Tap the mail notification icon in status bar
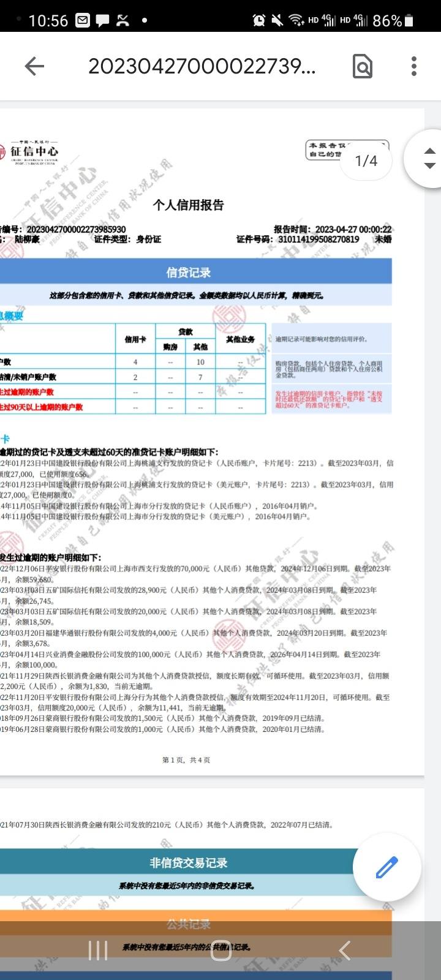This screenshot has height=980, width=441. click(x=83, y=20)
